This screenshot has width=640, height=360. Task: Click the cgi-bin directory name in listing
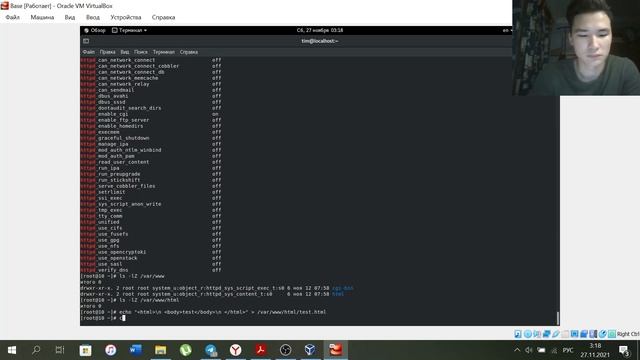pyautogui.click(x=342, y=288)
